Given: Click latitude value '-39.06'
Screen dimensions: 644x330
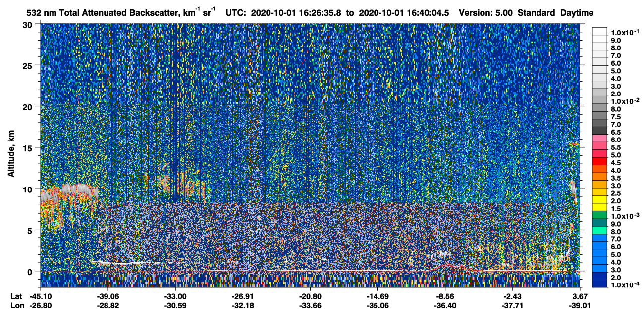Looking at the screenshot, I should 108,296.
